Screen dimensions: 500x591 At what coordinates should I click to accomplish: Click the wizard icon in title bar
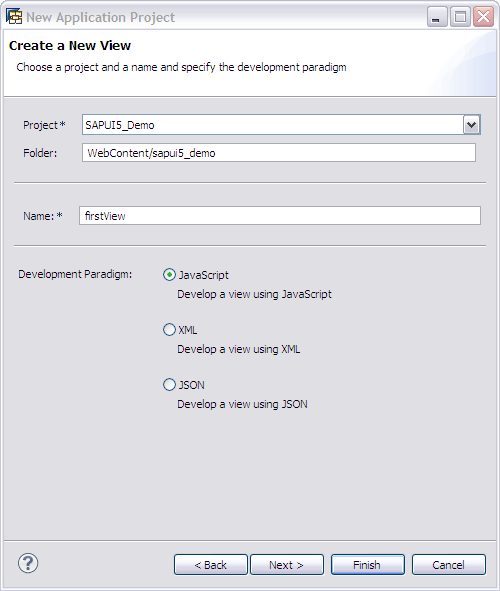pyautogui.click(x=14, y=17)
